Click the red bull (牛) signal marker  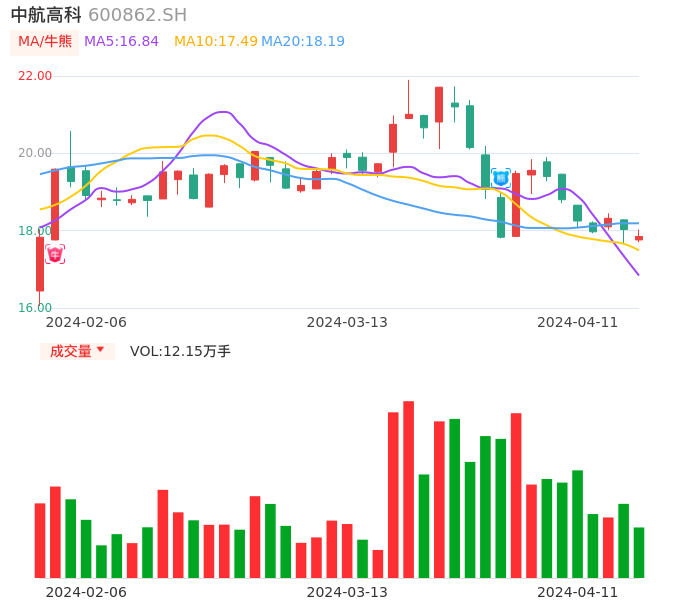(55, 254)
